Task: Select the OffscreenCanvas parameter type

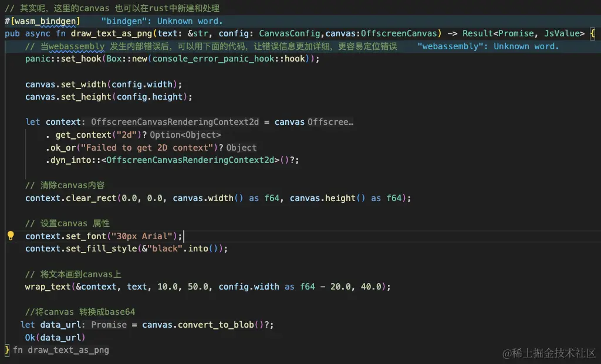Action: pos(399,33)
